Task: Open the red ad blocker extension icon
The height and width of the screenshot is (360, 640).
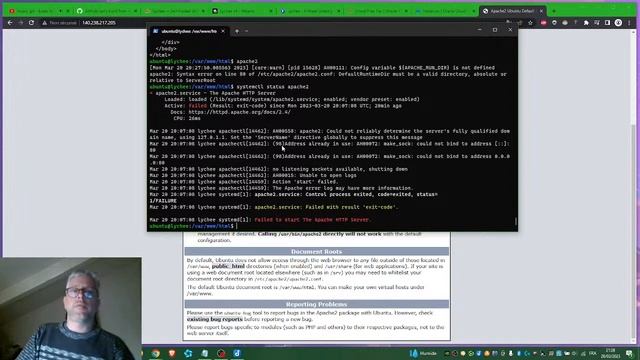Action: (x=543, y=23)
